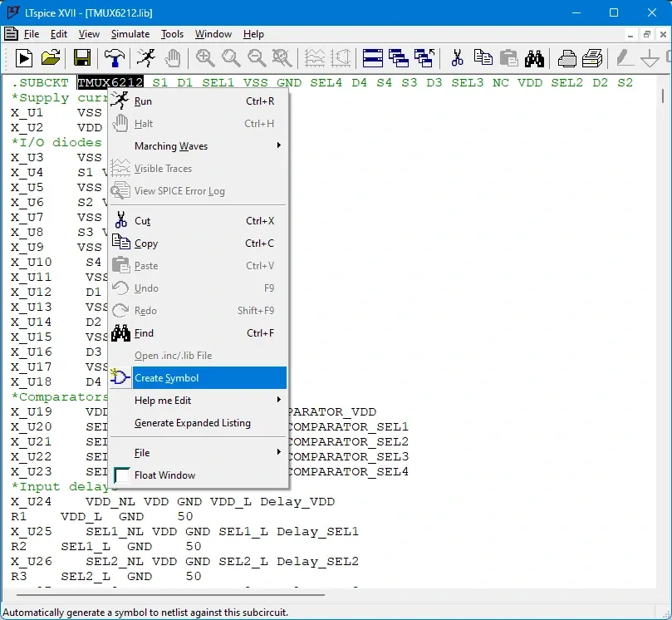Click the 'X_U26' line label
The image size is (672, 620).
32,561
